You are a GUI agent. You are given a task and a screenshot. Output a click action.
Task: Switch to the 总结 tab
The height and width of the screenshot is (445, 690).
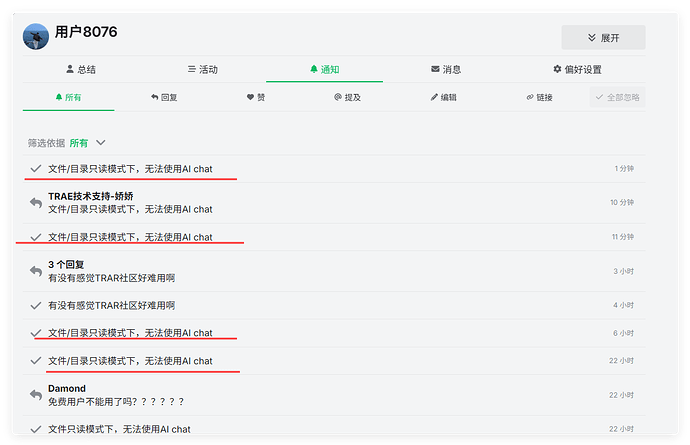point(81,69)
